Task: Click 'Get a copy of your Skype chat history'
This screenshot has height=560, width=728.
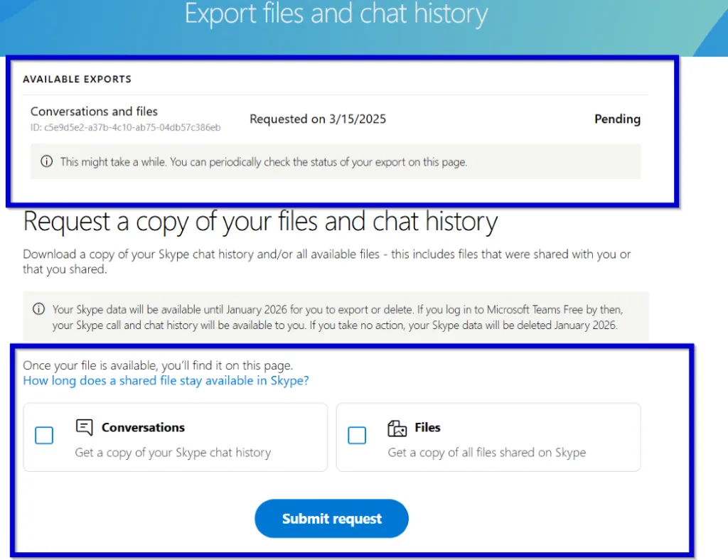Action: point(173,453)
